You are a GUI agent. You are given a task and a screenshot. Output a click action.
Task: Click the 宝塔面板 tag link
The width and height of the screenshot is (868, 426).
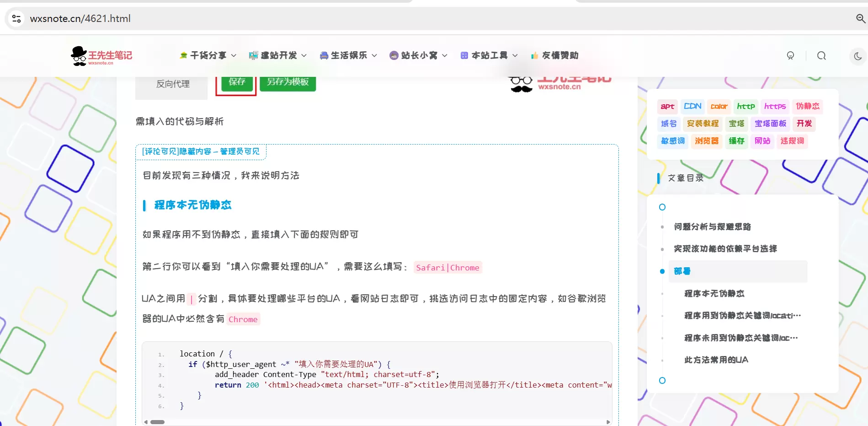coord(770,124)
